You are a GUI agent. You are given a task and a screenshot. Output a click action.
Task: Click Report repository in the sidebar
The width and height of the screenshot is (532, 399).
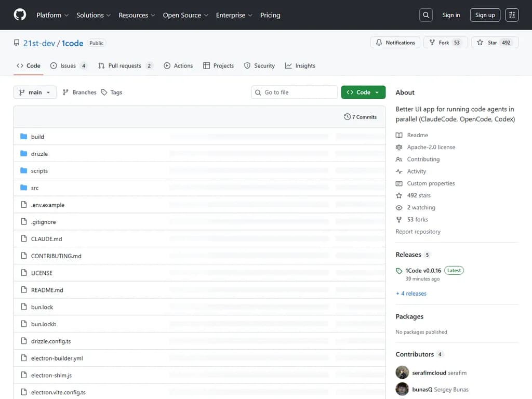[418, 231]
